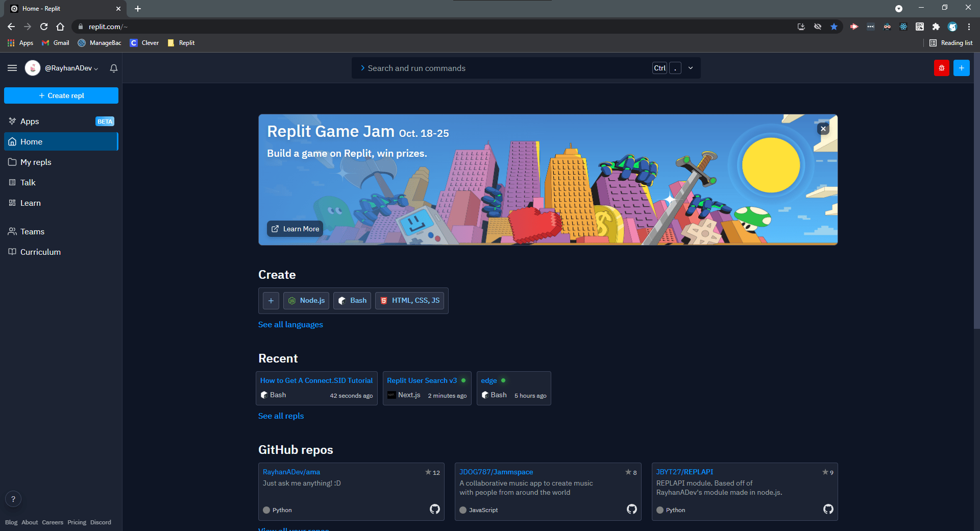980x531 pixels.
Task: Open the edge repl
Action: tap(489, 380)
